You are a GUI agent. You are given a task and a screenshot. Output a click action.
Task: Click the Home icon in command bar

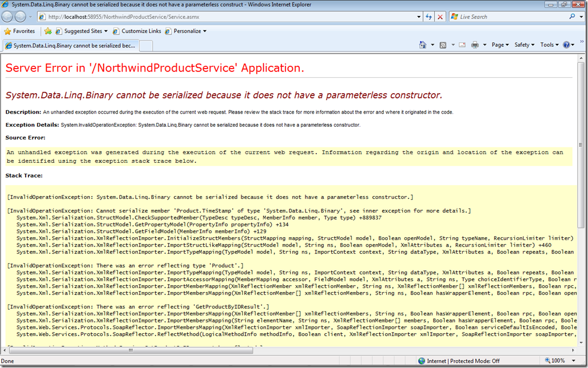click(x=423, y=45)
